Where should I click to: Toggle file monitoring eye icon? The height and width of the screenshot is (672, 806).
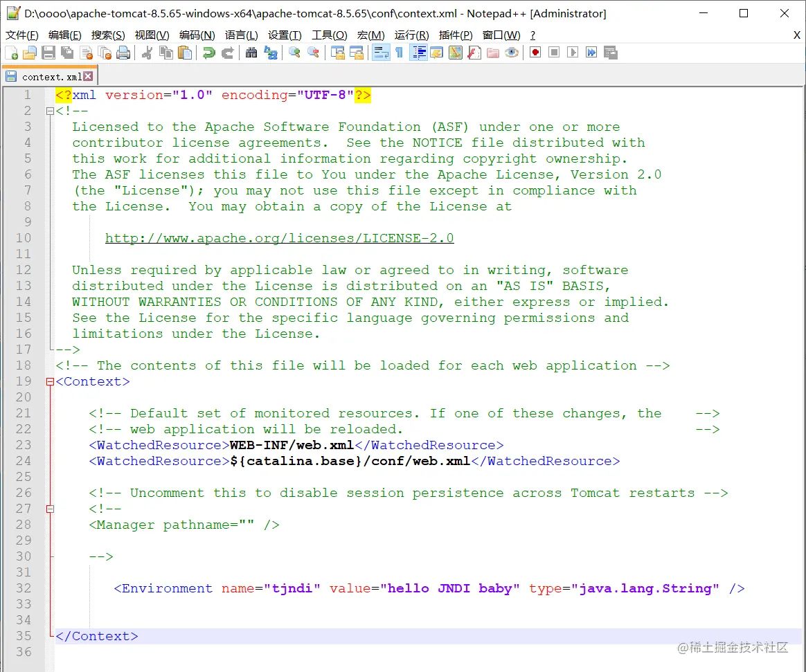pos(512,53)
